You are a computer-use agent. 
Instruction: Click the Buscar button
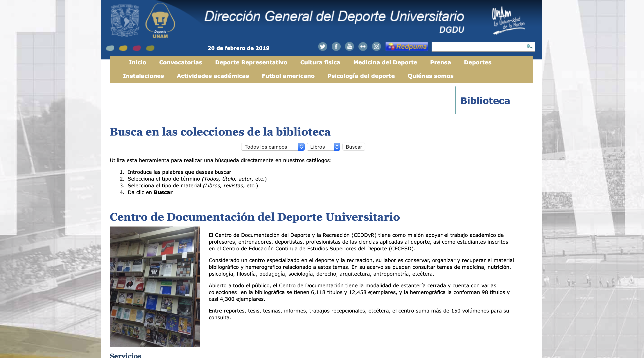tap(354, 147)
